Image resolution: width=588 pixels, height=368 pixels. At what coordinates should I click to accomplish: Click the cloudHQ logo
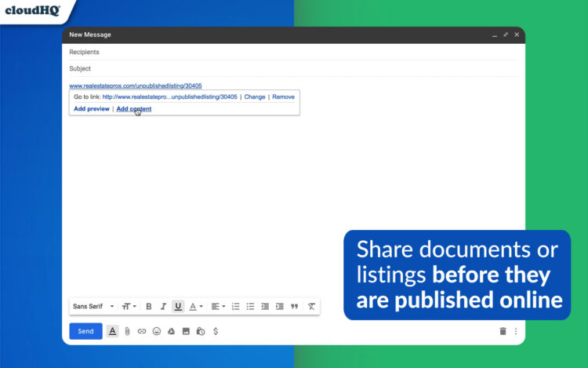33,10
